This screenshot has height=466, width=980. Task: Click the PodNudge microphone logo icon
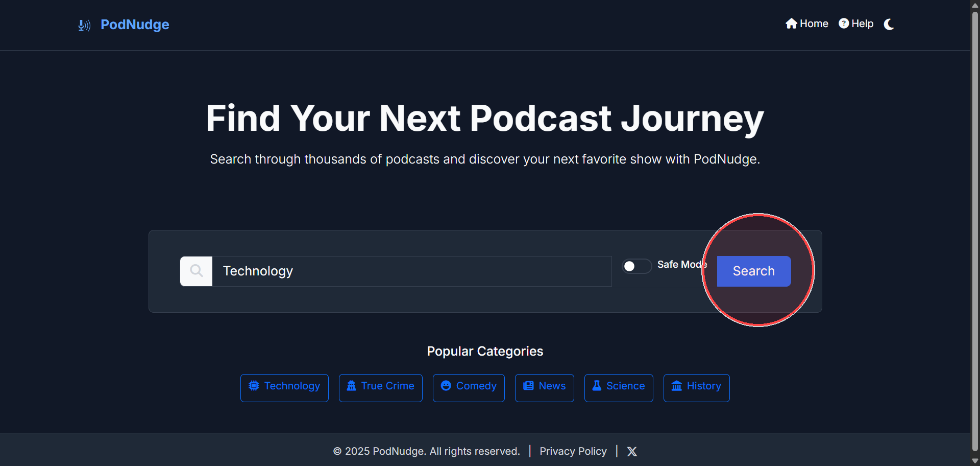(84, 25)
